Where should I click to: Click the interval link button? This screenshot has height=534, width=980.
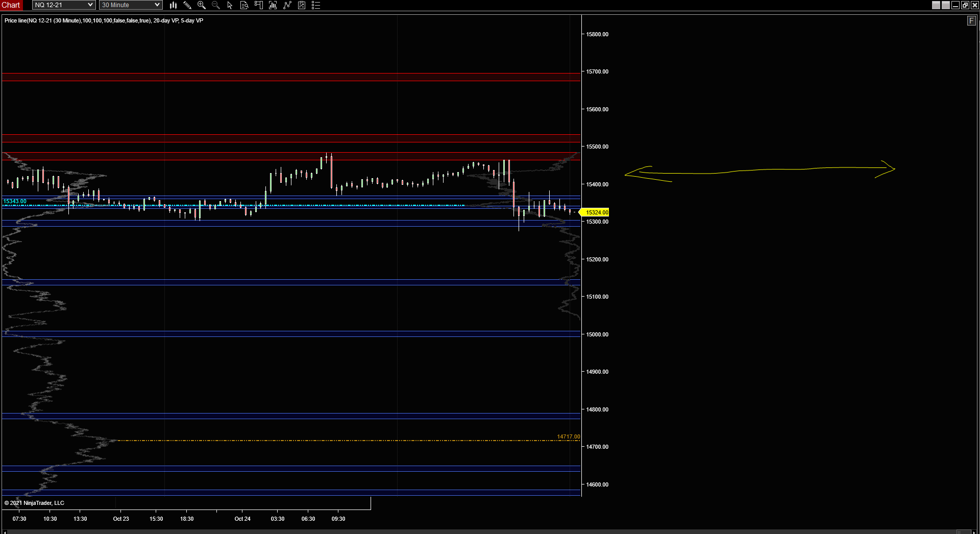(x=946, y=5)
